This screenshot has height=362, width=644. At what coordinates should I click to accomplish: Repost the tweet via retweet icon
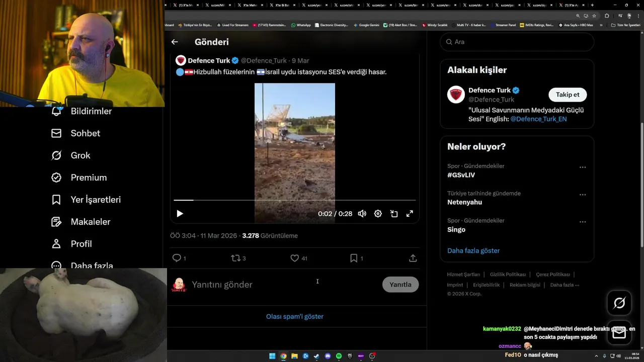coord(235,258)
